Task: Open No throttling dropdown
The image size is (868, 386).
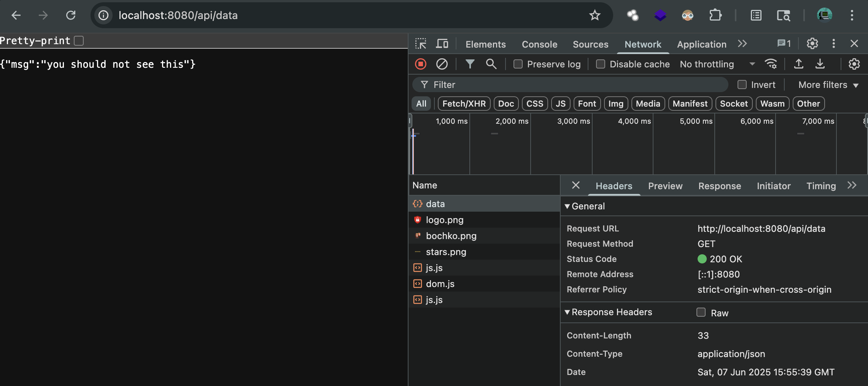Action: 717,64
